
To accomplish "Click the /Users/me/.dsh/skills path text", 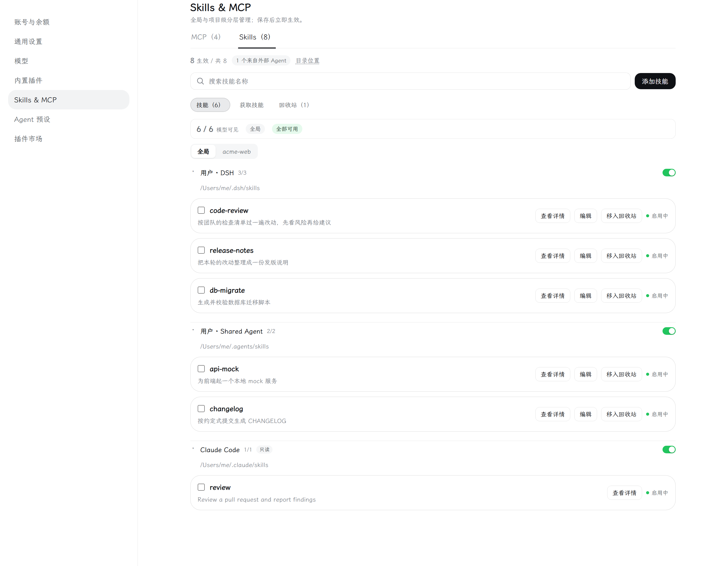I will coord(230,188).
